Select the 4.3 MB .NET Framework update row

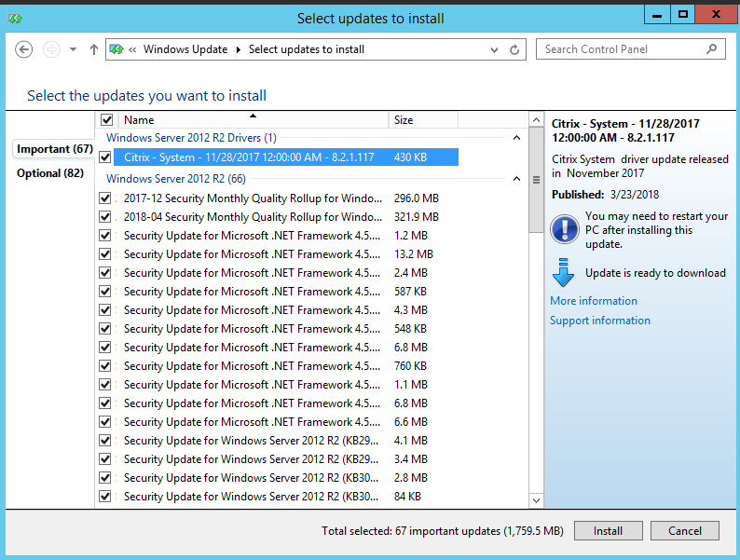coord(286,310)
